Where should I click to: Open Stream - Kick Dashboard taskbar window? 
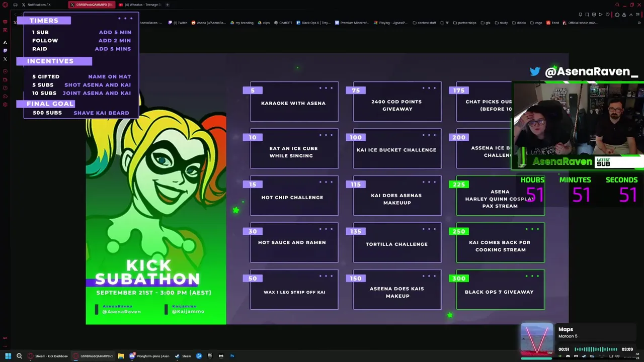click(x=48, y=356)
